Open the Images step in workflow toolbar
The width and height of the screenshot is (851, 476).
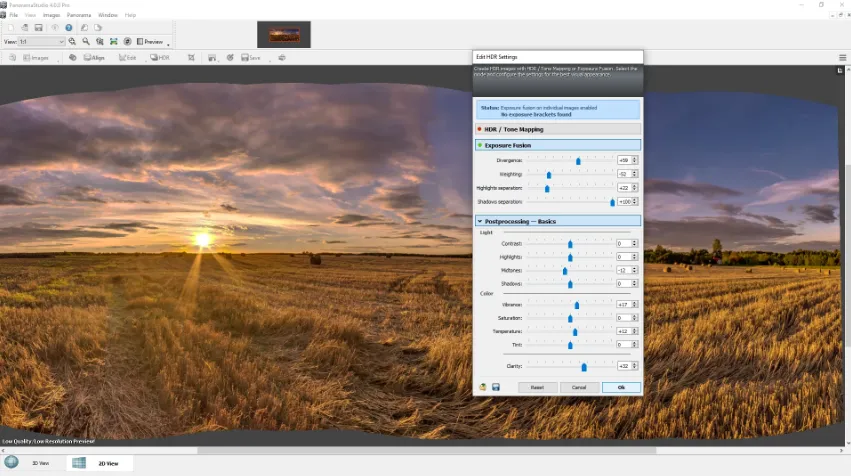coord(36,58)
